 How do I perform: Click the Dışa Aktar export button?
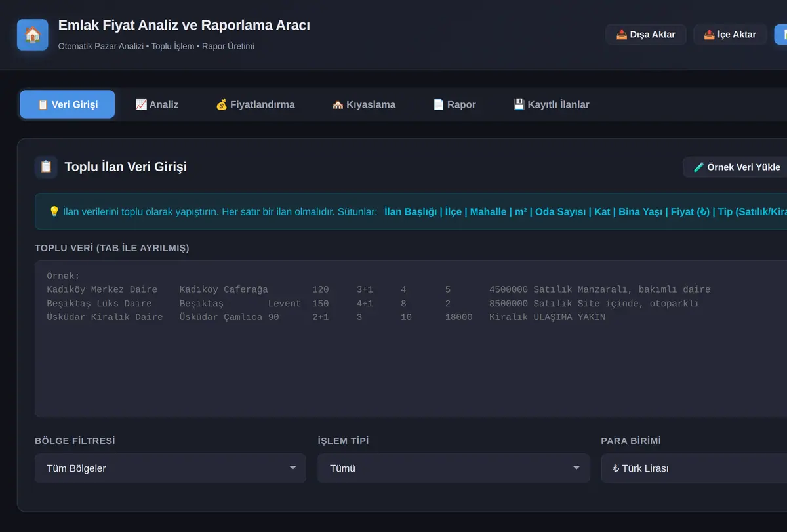(x=645, y=34)
